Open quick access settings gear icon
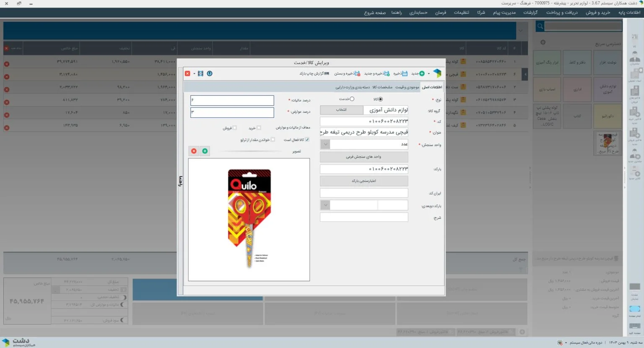 [x=543, y=42]
